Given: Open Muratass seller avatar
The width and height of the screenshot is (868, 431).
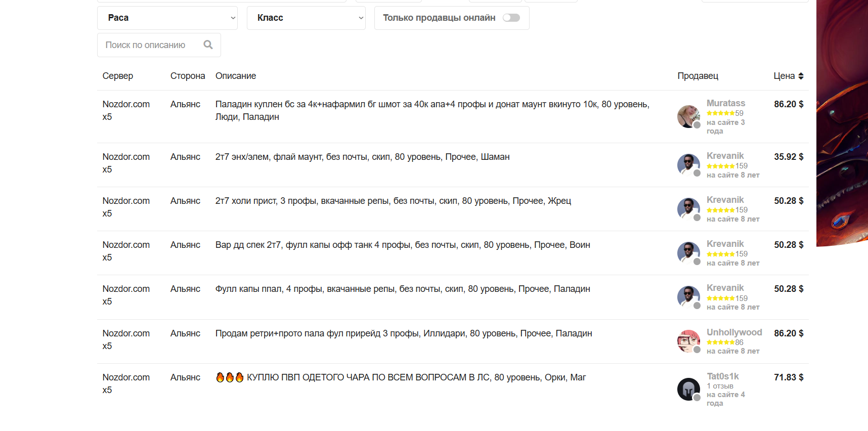Looking at the screenshot, I should [x=688, y=116].
